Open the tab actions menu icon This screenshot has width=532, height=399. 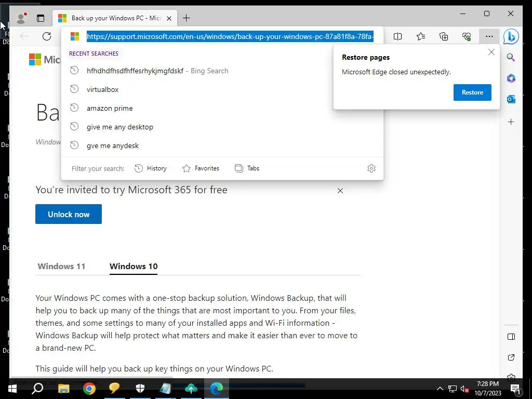tap(41, 18)
